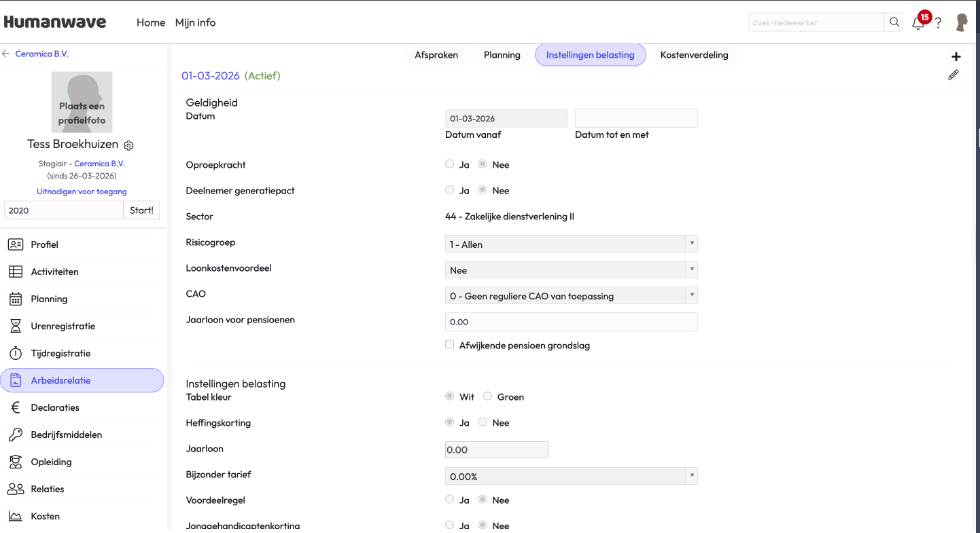The height and width of the screenshot is (533, 980).
Task: Click the search magnifier icon
Action: tap(894, 22)
